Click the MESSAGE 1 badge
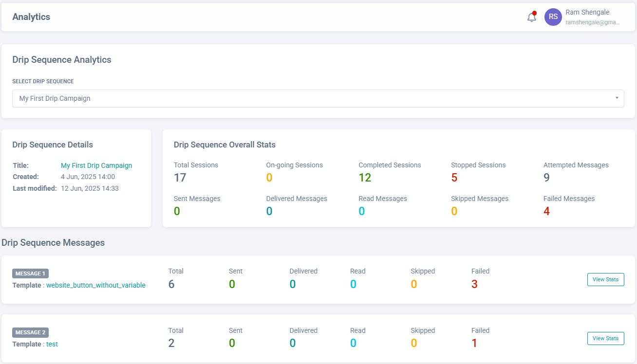This screenshot has height=364, width=637. pyautogui.click(x=30, y=273)
